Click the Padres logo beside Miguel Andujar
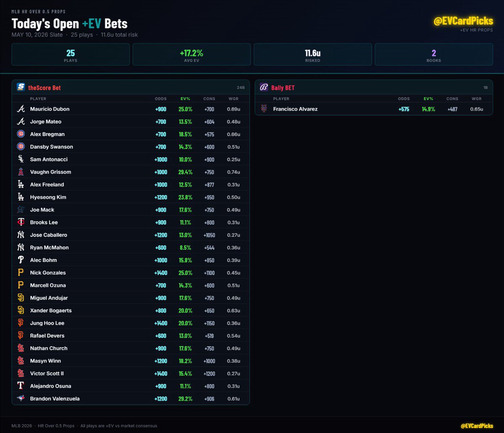The height and width of the screenshot is (433, 504). tap(21, 298)
